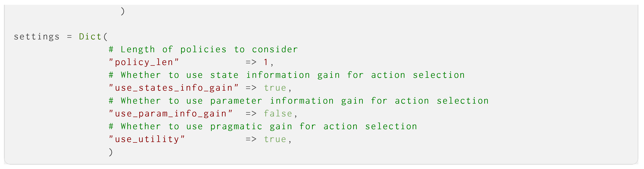Click the equals sign after settings
Image resolution: width=644 pixels, height=169 pixels.
[69, 37]
